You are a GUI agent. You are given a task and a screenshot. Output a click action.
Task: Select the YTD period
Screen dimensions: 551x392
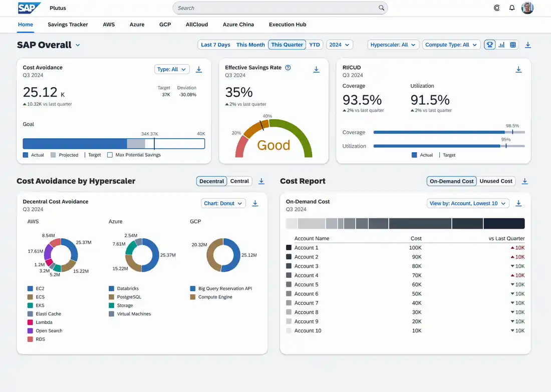(315, 45)
